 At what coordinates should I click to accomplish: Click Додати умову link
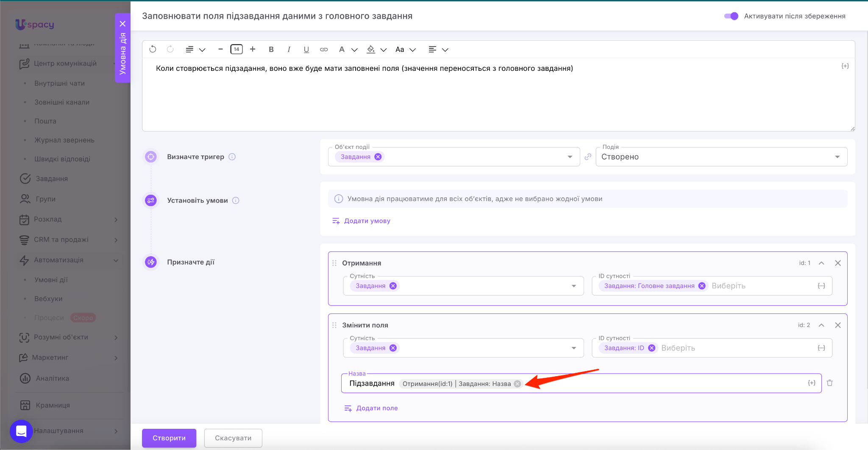pos(367,221)
